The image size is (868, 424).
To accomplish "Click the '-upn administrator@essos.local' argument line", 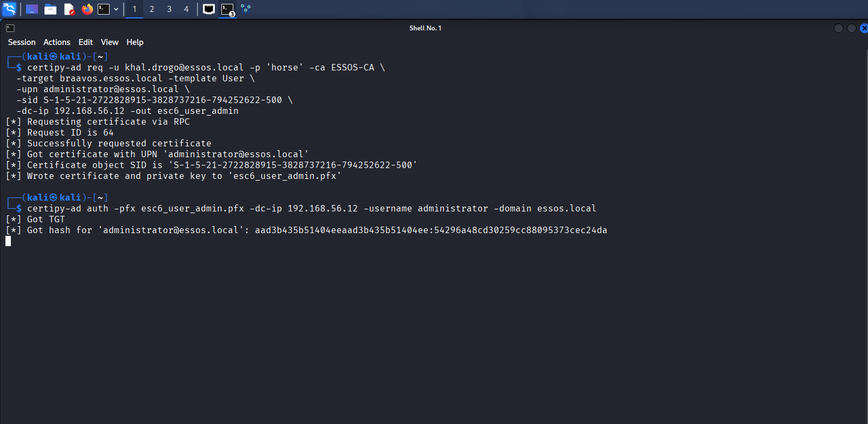I will pos(103,89).
